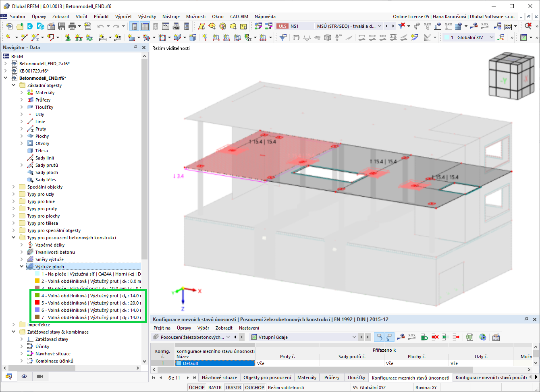Viewport: 540px width, 392px height.
Task: Undo the last action
Action: pyautogui.click(x=100, y=26)
